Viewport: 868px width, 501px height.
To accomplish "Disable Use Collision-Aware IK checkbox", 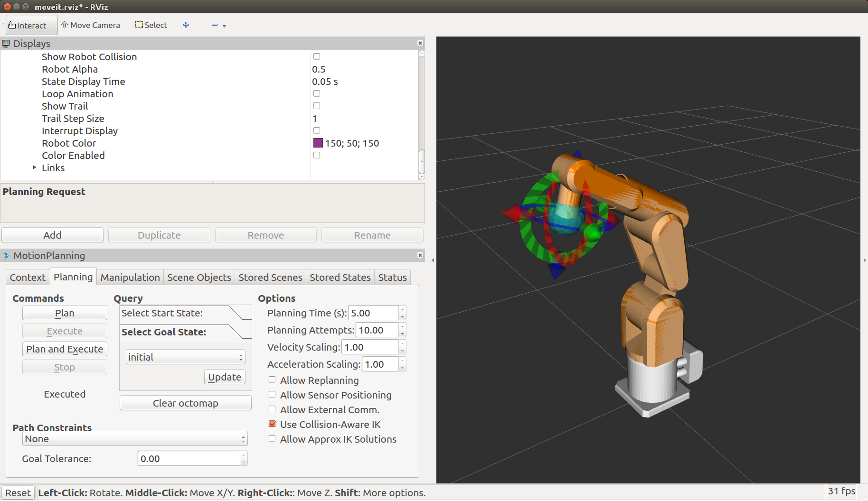I will 272,424.
